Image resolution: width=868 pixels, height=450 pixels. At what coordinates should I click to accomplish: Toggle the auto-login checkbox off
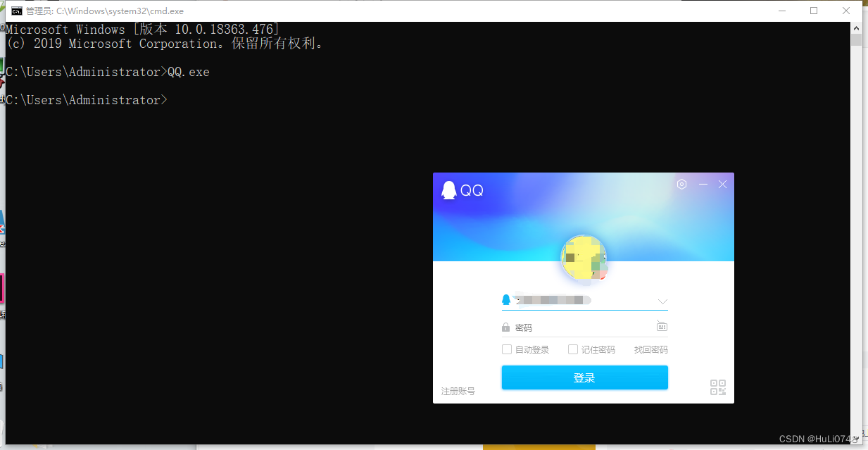(506, 349)
